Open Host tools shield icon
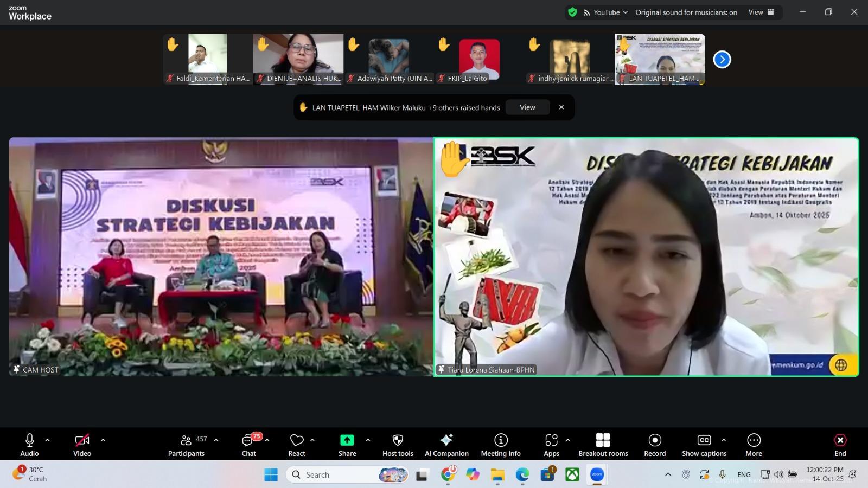 tap(398, 445)
